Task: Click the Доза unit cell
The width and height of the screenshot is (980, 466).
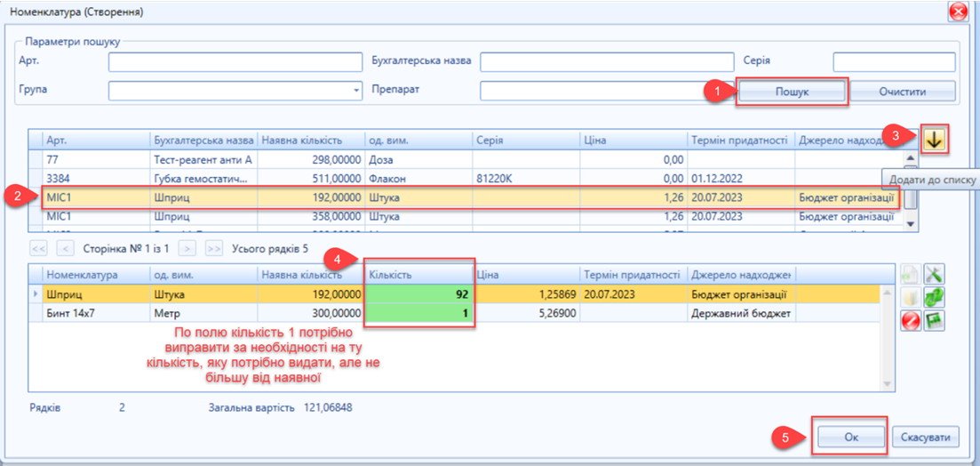Action: pyautogui.click(x=418, y=160)
